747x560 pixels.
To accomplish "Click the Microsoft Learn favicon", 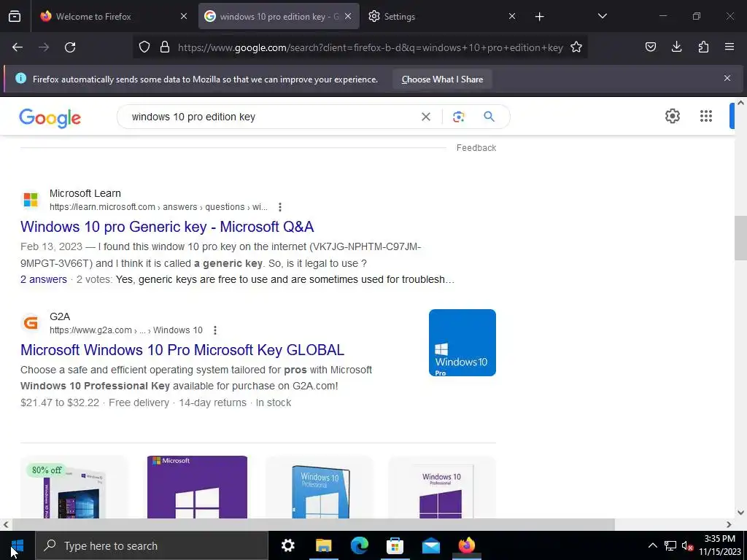I will [31, 200].
